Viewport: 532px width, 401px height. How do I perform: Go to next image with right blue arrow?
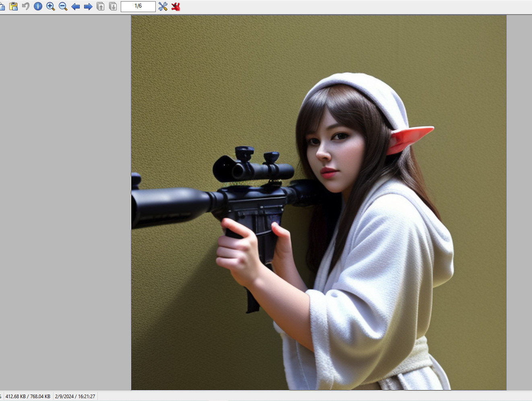click(x=88, y=6)
